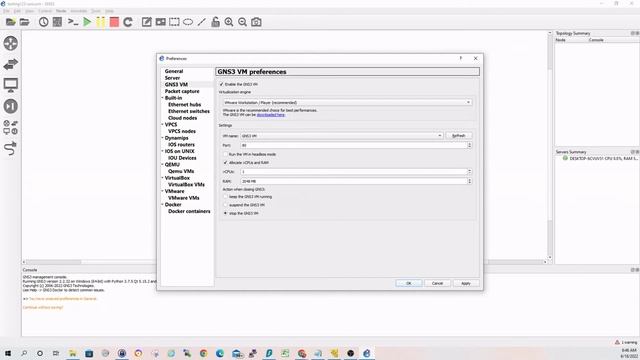The width and height of the screenshot is (640, 360).
Task: Collapse the VPCS tree section
Action: pos(162,124)
